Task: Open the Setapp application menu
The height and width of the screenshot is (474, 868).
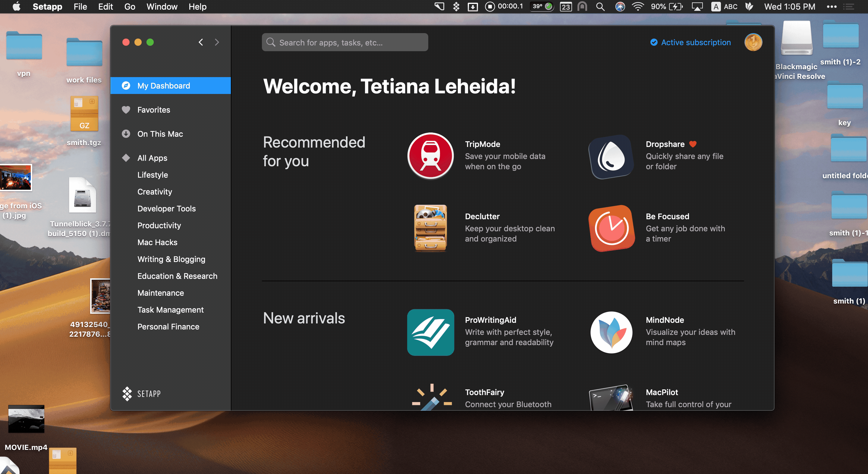Action: pyautogui.click(x=48, y=6)
